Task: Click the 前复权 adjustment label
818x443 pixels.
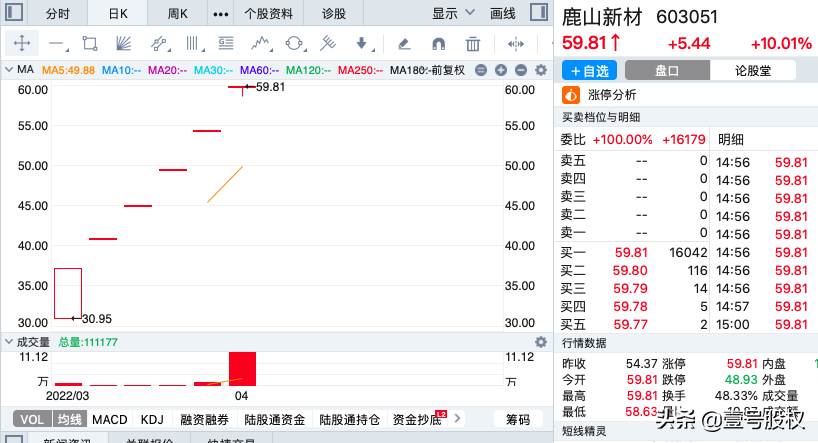Action: pyautogui.click(x=448, y=70)
